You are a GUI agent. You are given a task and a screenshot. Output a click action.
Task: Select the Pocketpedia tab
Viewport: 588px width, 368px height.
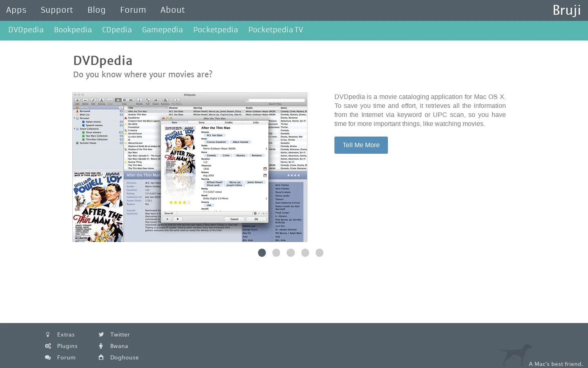[216, 30]
